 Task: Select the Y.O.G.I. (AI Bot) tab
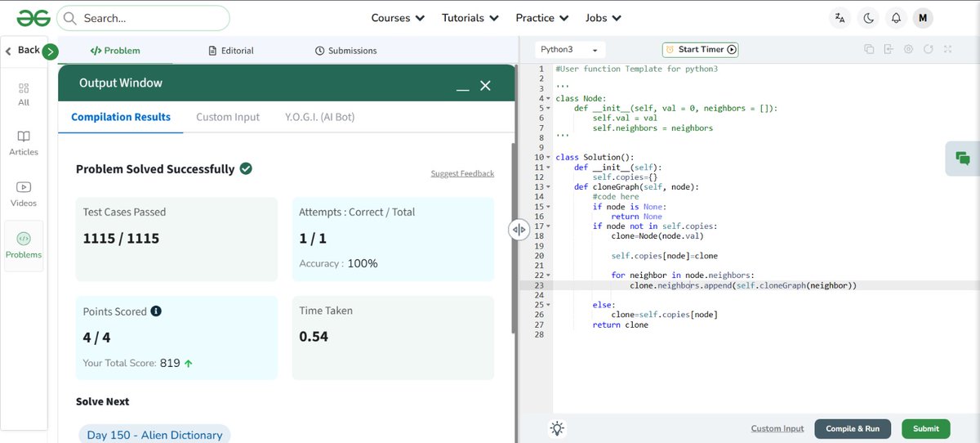click(319, 117)
